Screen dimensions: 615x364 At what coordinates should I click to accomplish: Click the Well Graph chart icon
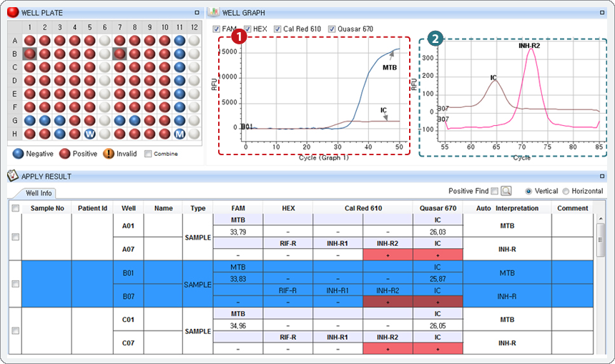(213, 12)
